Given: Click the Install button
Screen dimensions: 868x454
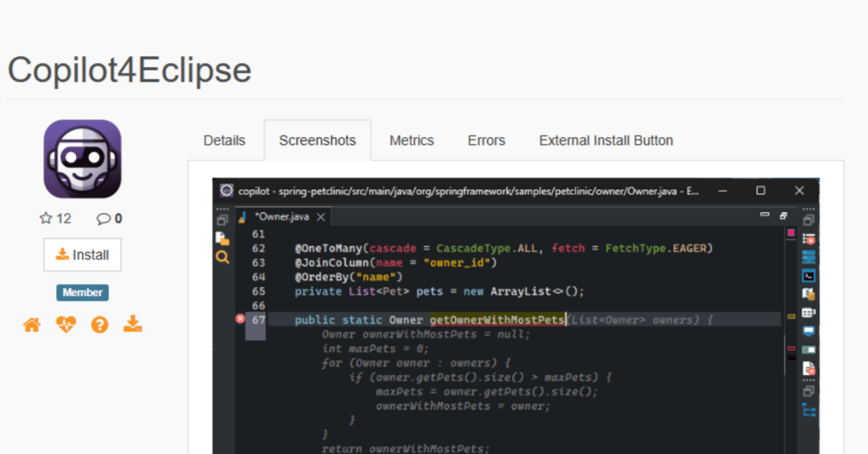Looking at the screenshot, I should click(82, 255).
